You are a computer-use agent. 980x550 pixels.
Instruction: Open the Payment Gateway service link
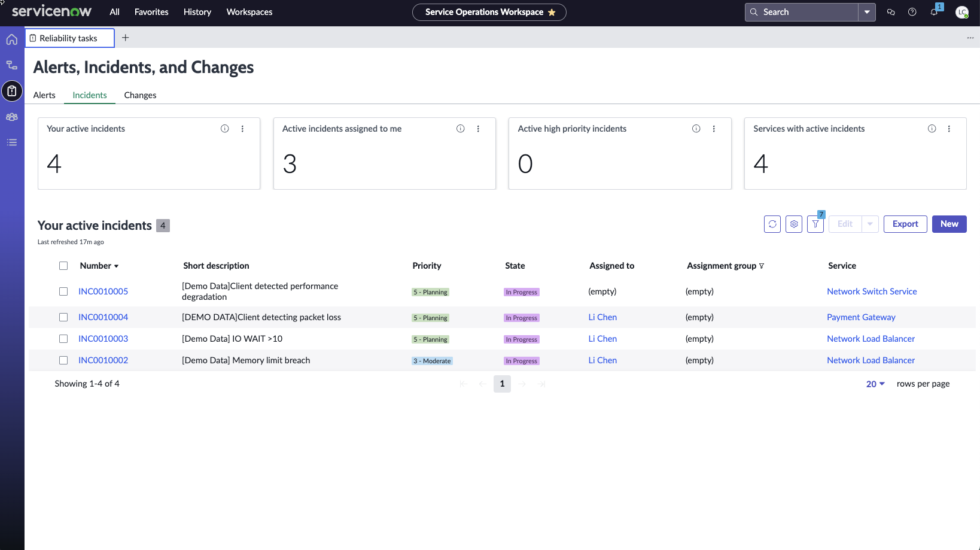coord(861,317)
